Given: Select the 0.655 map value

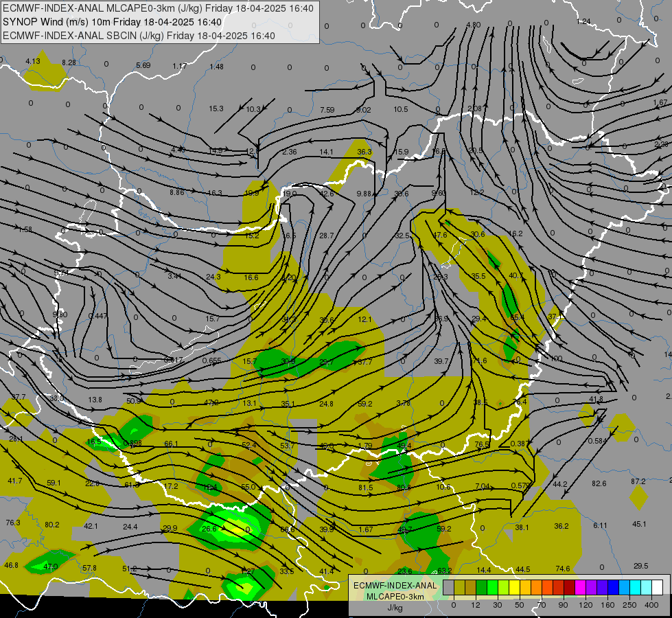Looking at the screenshot, I should coord(211,360).
